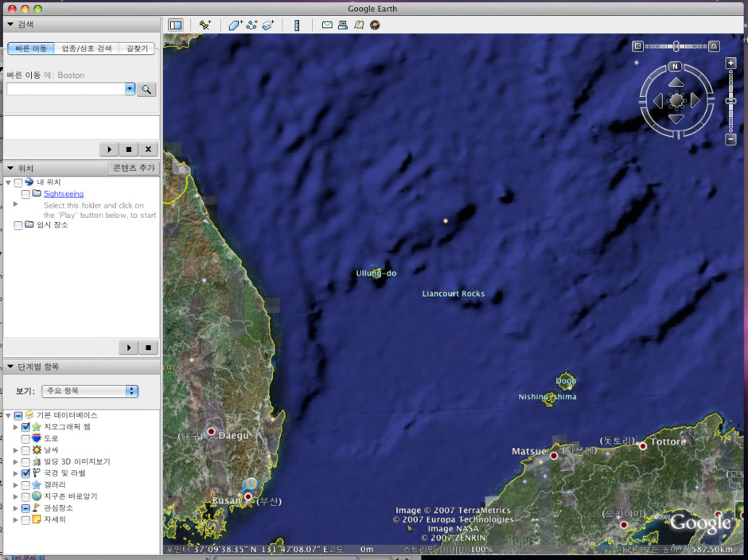Click the Add Polygon toolbar icon

click(x=236, y=25)
